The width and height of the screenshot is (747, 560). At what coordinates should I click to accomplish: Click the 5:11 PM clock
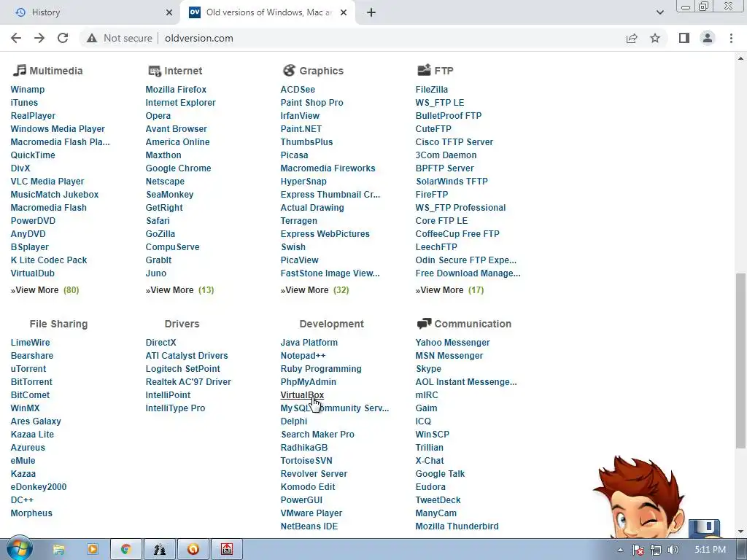[710, 550]
